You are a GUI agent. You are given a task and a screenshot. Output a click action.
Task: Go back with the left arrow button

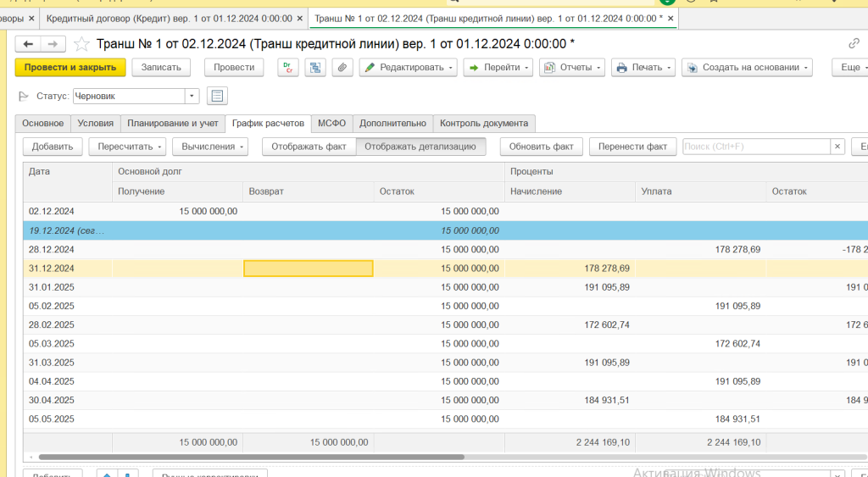[28, 44]
